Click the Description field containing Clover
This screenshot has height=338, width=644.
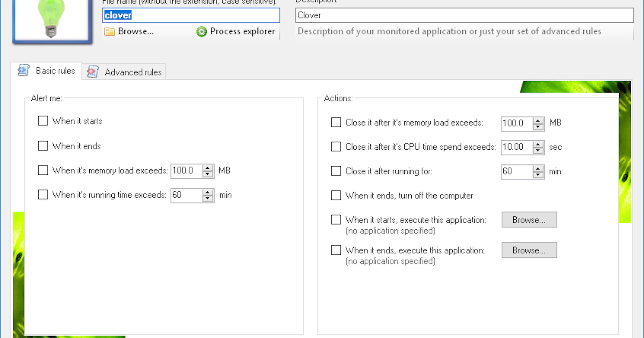464,15
